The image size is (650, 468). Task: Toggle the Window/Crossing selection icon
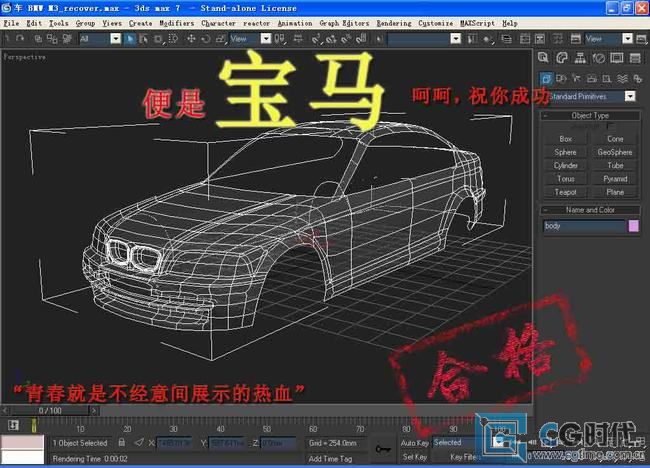(173, 39)
